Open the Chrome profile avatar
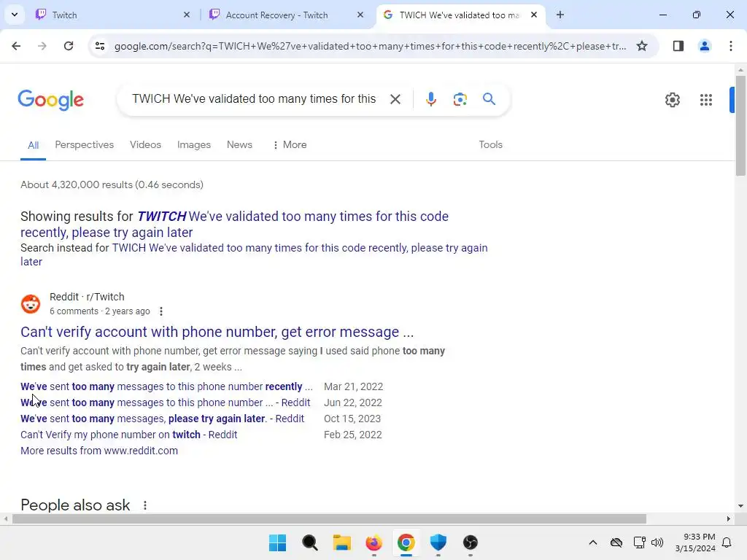This screenshot has height=560, width=747. pos(704,46)
